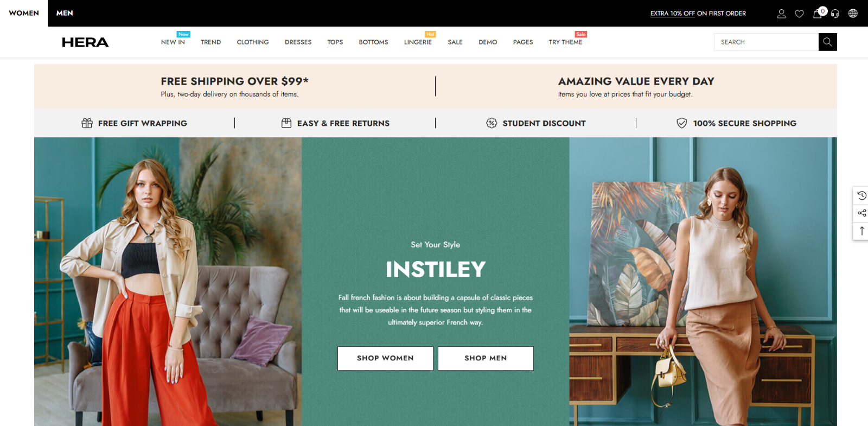The image size is (868, 426).
Task: Click the customer support headset icon
Action: point(835,14)
